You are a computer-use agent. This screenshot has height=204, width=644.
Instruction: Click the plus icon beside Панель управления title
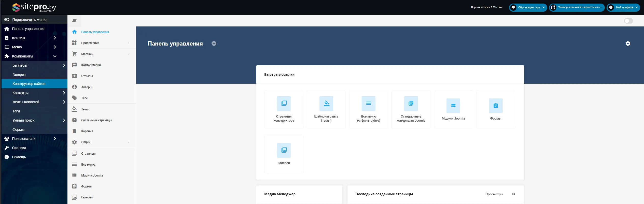pyautogui.click(x=214, y=43)
